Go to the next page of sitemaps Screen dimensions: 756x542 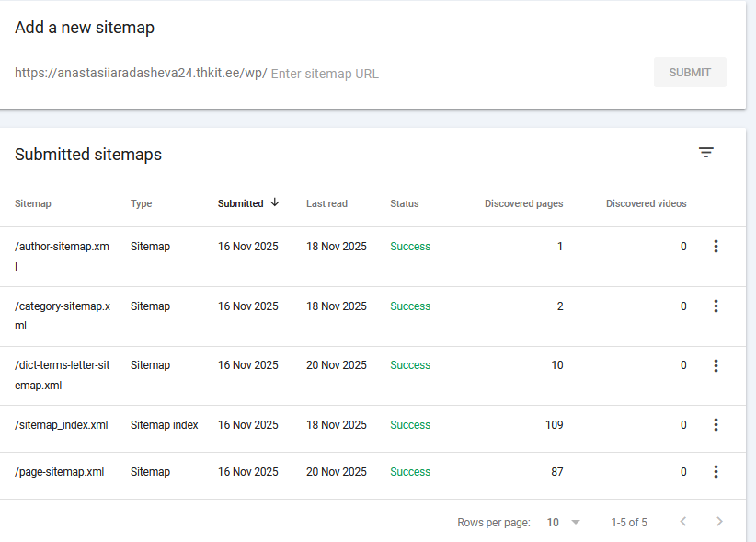click(x=719, y=522)
